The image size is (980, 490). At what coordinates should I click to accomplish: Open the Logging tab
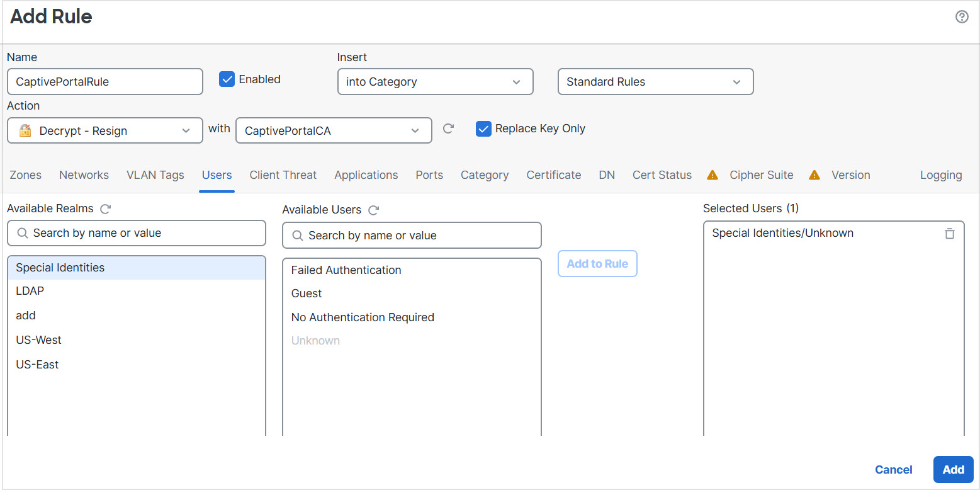pos(941,174)
